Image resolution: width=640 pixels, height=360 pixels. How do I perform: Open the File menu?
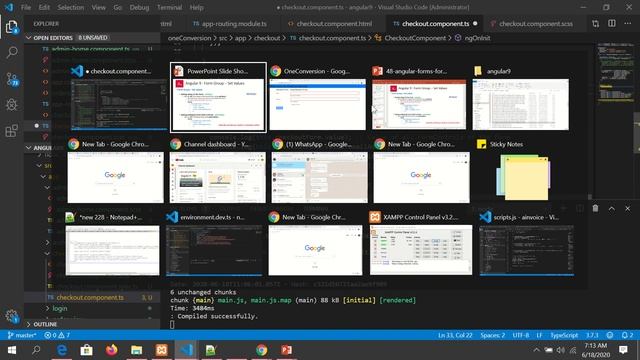(26, 7)
